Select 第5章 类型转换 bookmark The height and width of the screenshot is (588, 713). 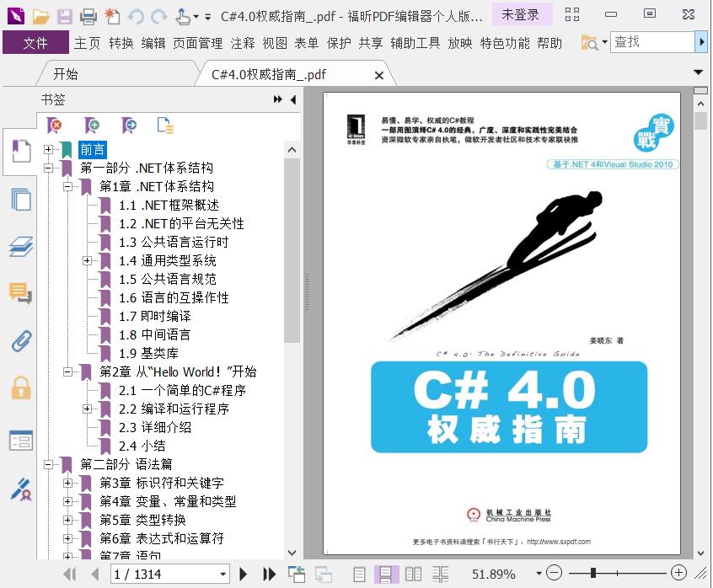point(142,520)
